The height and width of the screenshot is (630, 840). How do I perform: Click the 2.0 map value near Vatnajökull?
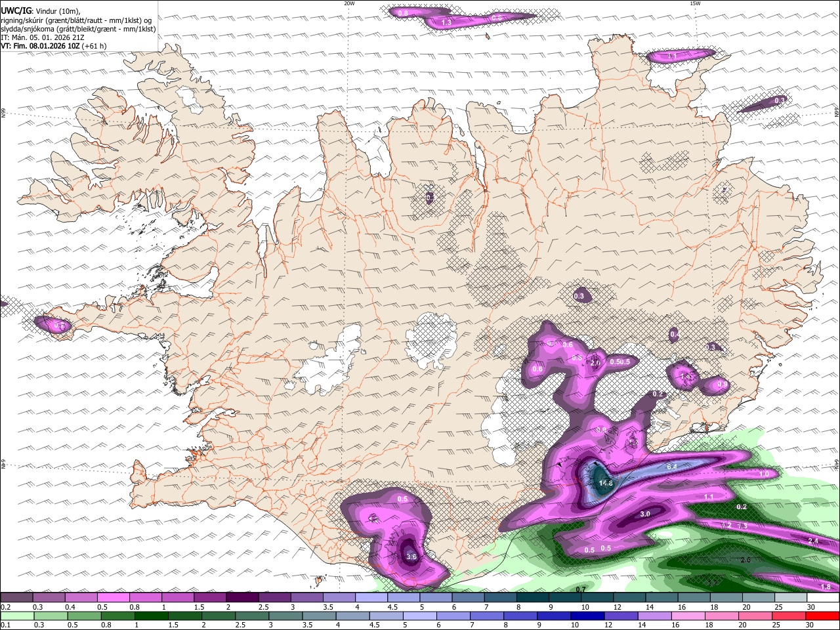pyautogui.click(x=596, y=363)
